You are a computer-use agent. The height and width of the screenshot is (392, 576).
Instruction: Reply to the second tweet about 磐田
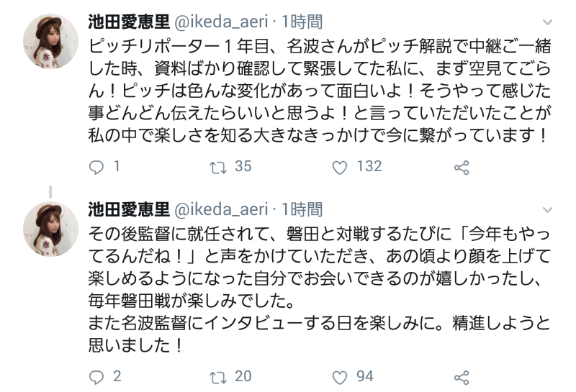point(97,375)
